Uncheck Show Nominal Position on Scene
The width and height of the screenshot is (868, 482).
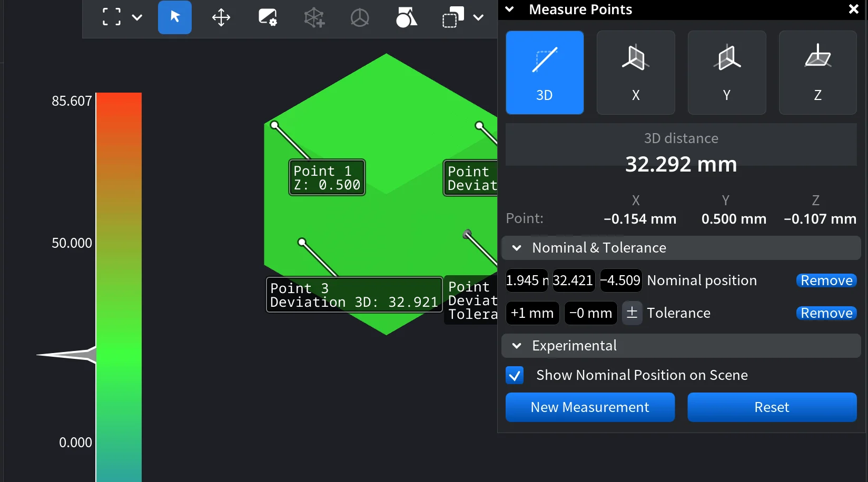point(515,375)
